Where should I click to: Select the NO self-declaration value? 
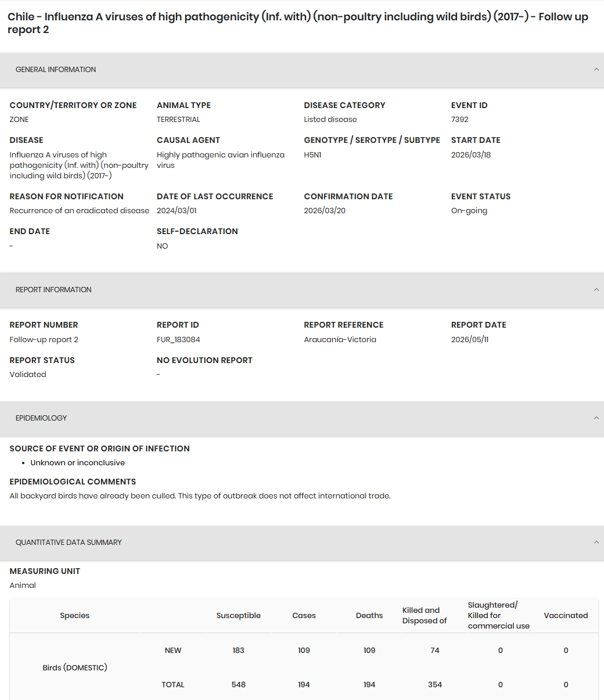pos(162,246)
